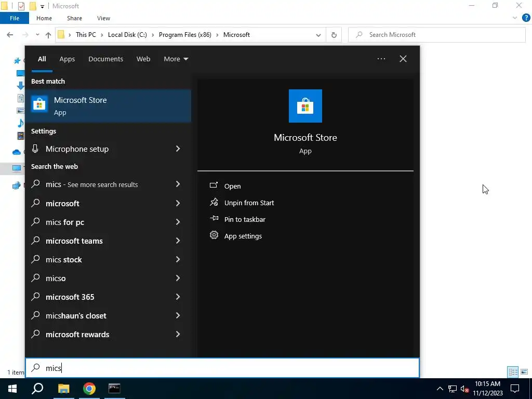The height and width of the screenshot is (399, 532).
Task: Expand the Explorer ribbon chevron
Action: coord(515,18)
